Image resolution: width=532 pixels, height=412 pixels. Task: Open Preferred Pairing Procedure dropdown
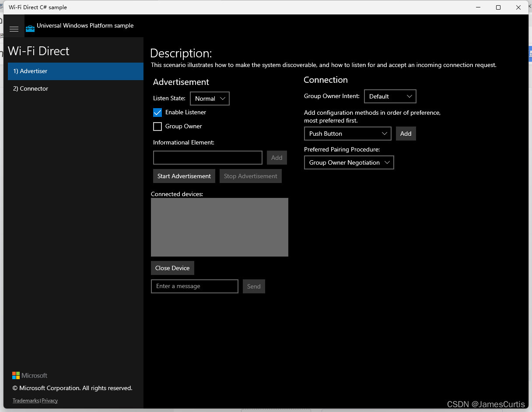coord(349,162)
